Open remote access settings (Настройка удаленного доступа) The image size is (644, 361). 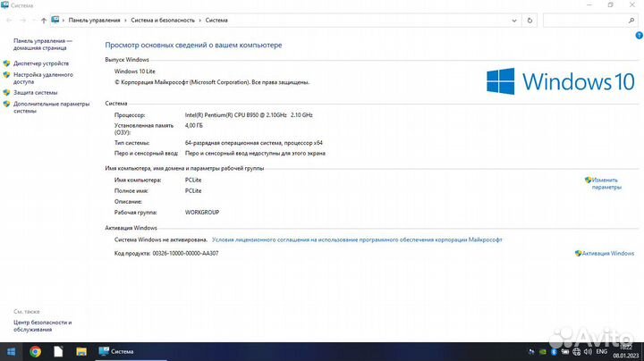[43, 78]
